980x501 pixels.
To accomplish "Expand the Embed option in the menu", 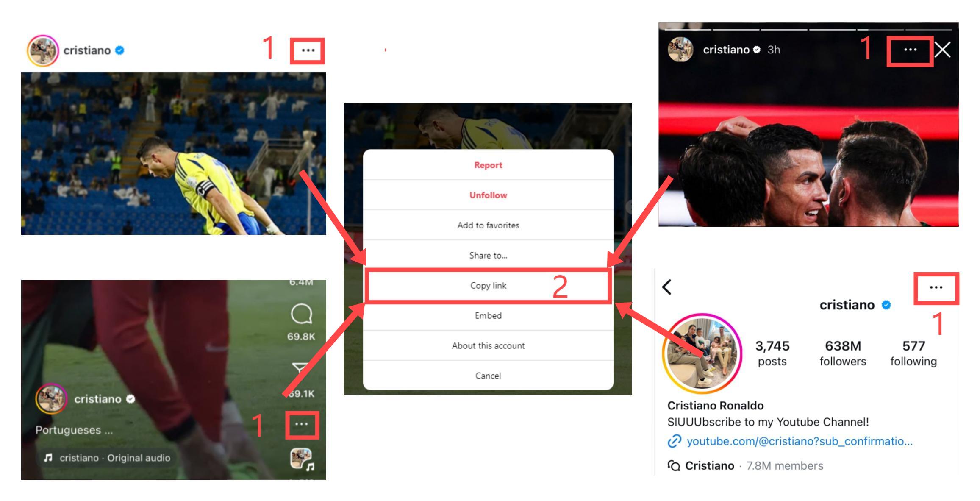I will (x=488, y=316).
